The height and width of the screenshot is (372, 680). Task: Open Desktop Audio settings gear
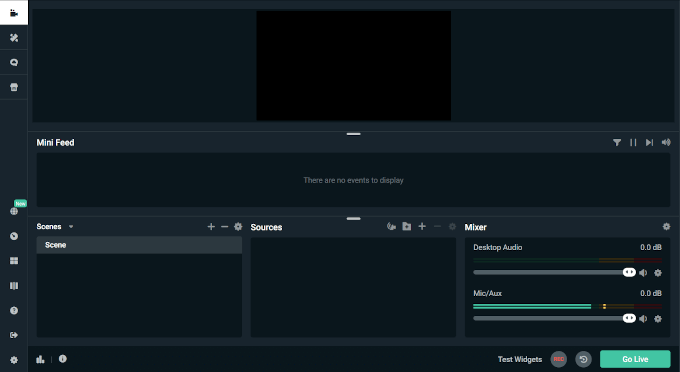[x=658, y=273]
